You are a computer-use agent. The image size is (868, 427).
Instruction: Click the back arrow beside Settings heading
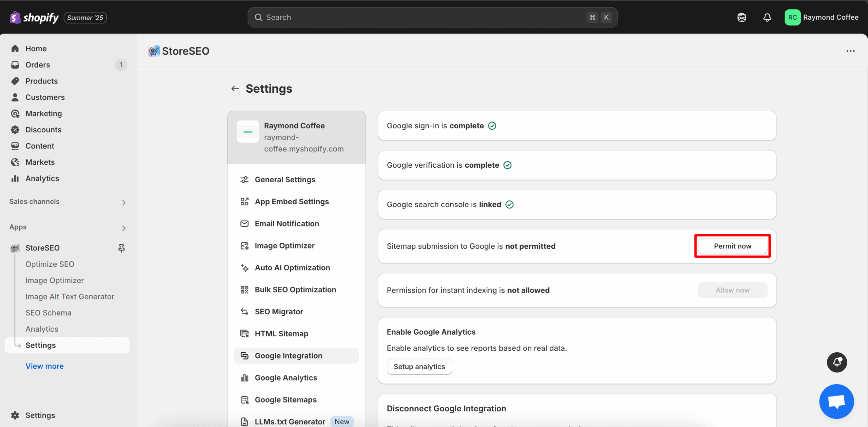[235, 89]
